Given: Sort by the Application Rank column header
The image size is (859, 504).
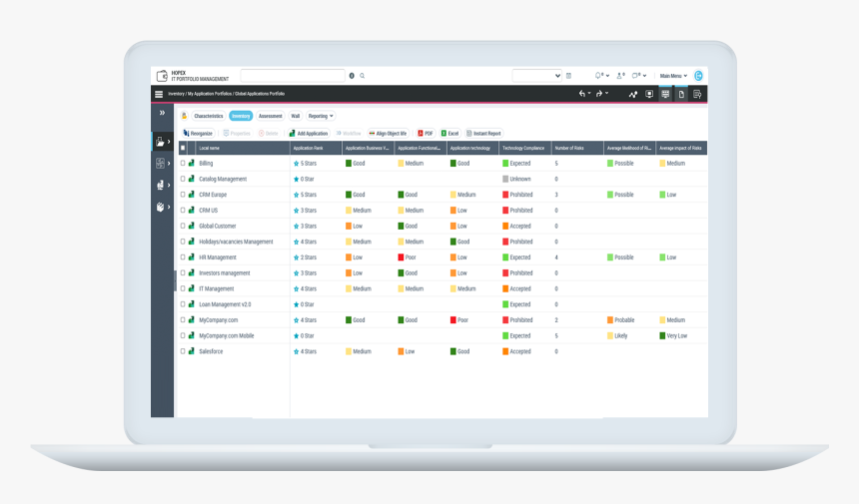Looking at the screenshot, I should tap(316, 148).
